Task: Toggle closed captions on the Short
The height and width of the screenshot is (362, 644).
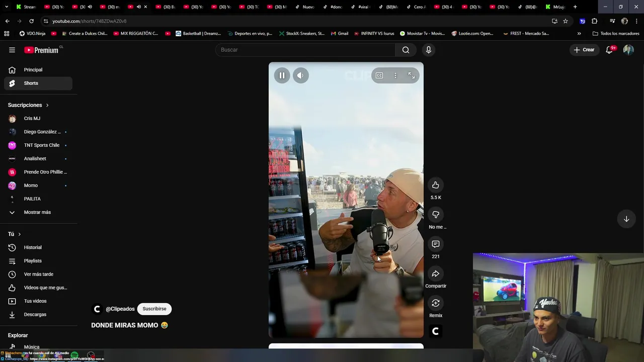Action: 379,75
